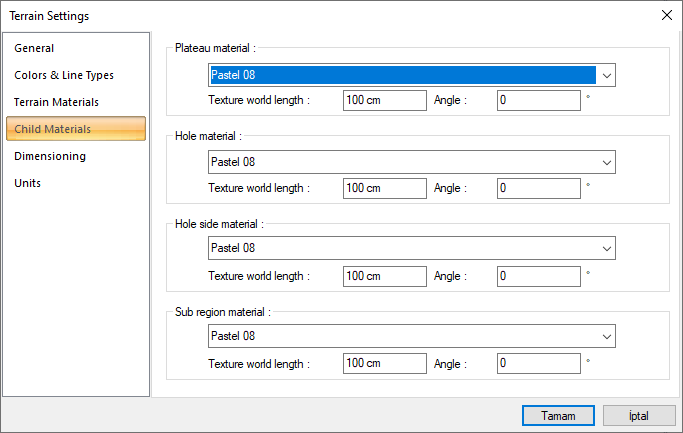Focus the Sub region material Angle field
Image resolution: width=683 pixels, height=433 pixels.
[538, 362]
